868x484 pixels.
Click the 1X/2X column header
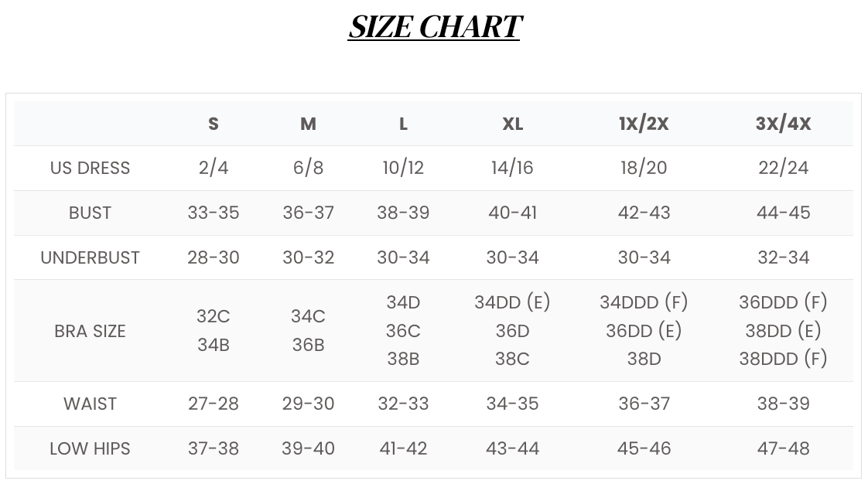click(644, 124)
